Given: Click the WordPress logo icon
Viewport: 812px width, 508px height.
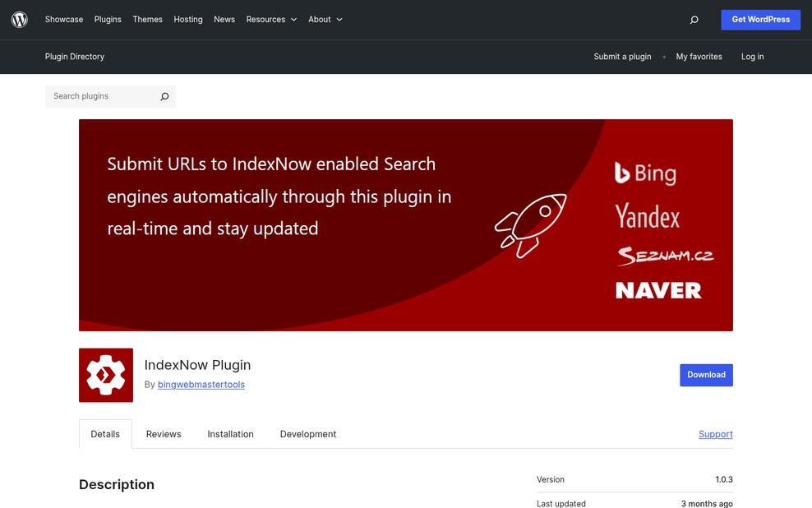Looking at the screenshot, I should (20, 20).
